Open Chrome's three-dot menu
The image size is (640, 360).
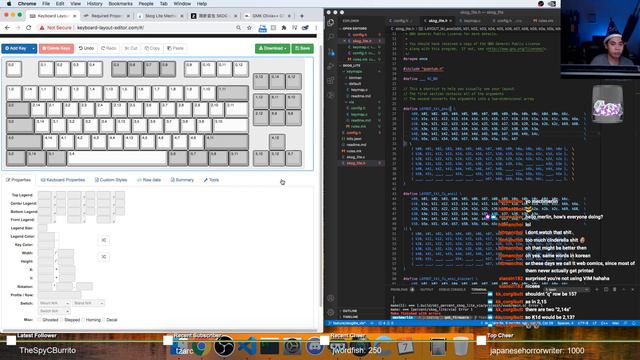point(316,28)
